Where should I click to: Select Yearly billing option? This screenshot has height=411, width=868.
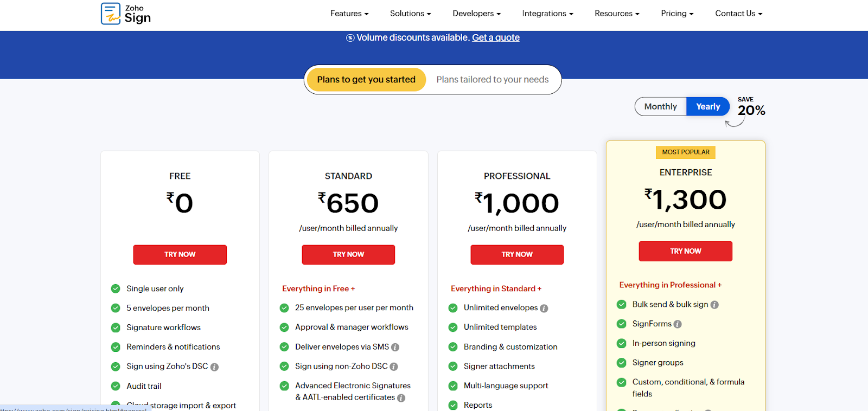pyautogui.click(x=708, y=107)
